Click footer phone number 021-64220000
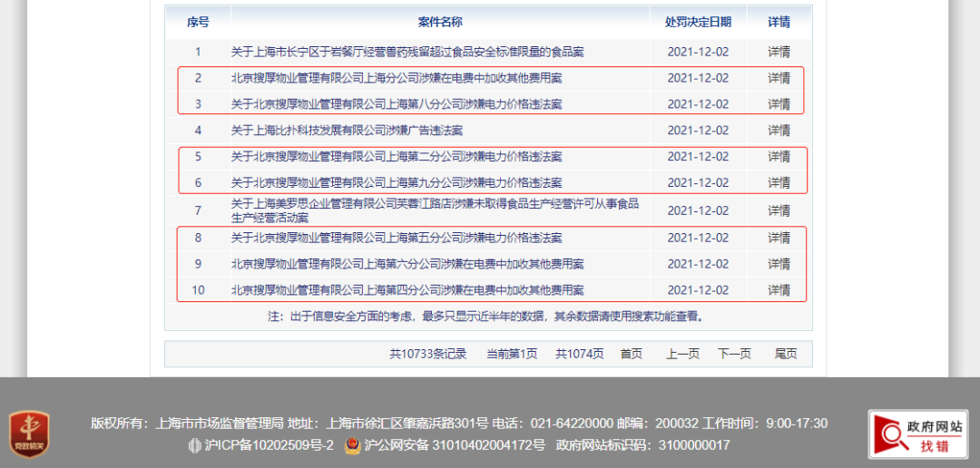980x468 pixels. pyautogui.click(x=573, y=424)
